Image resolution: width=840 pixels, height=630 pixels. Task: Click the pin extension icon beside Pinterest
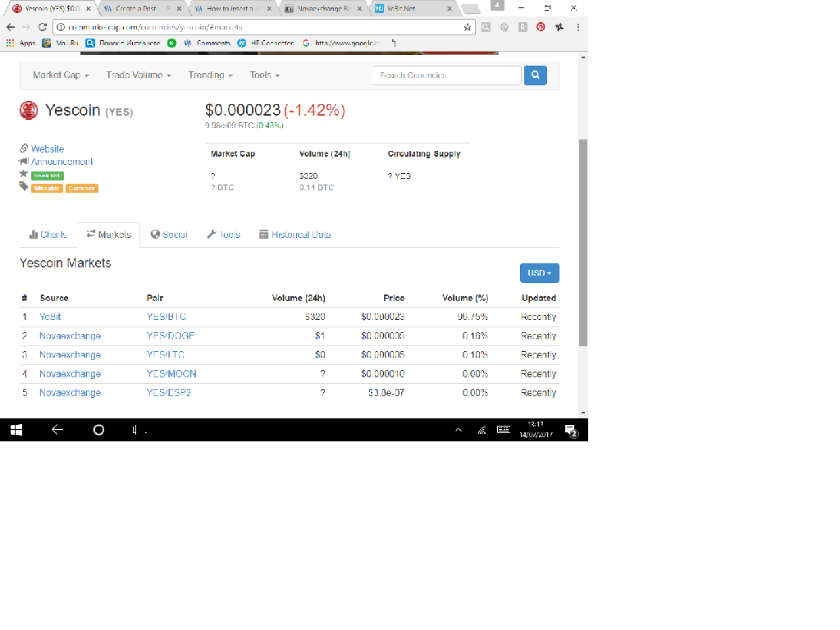559,27
